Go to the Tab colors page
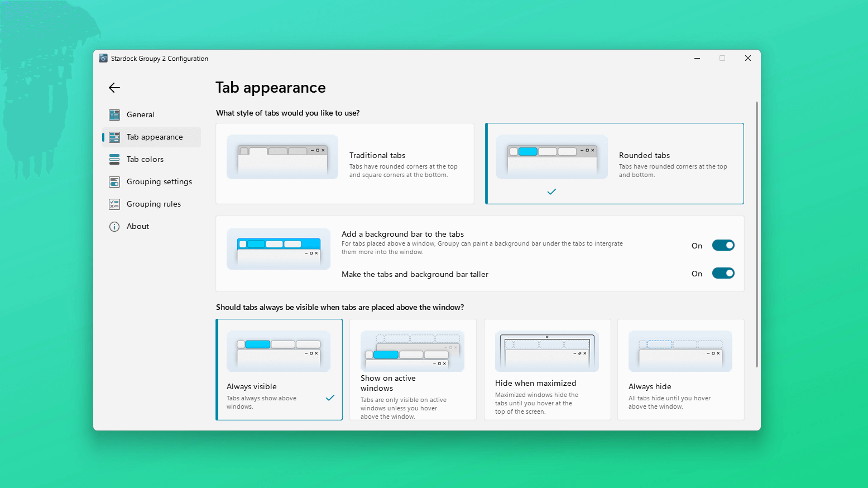The width and height of the screenshot is (868, 488). [x=151, y=159]
